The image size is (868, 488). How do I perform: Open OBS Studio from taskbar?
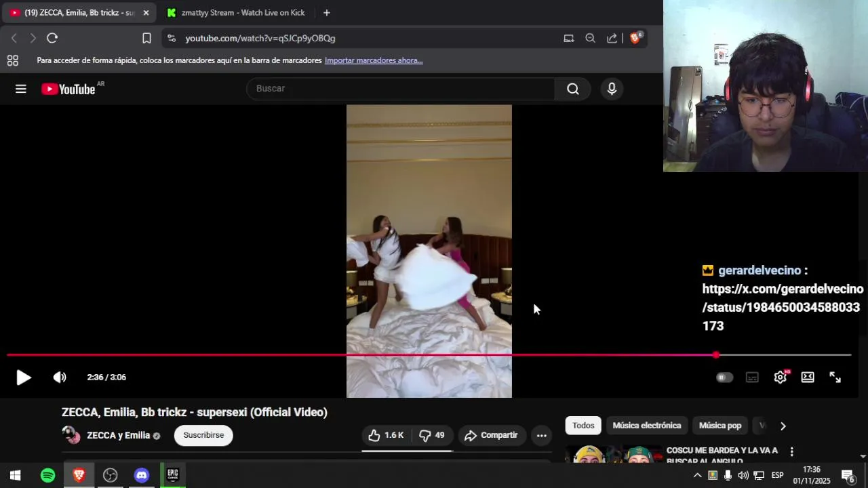coord(110,475)
